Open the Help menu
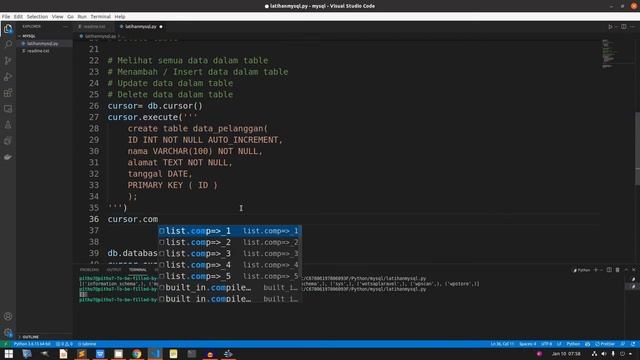Viewport: 640px width, 360px height. point(120,17)
